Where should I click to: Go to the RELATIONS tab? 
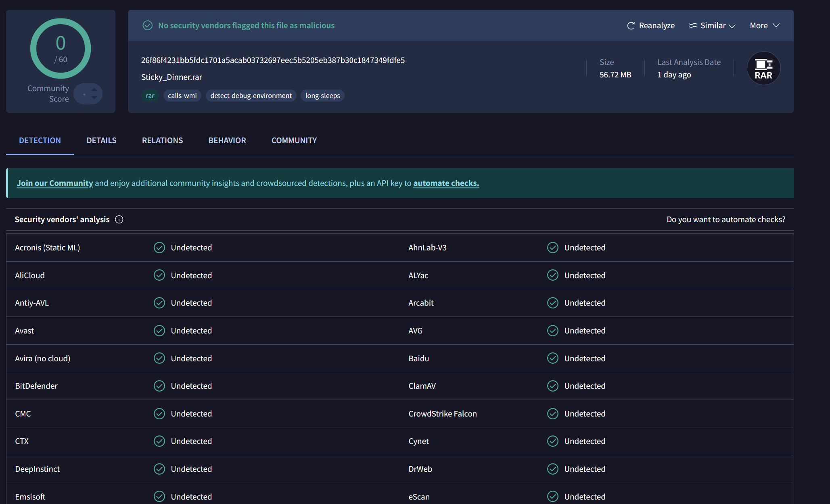[x=162, y=140]
